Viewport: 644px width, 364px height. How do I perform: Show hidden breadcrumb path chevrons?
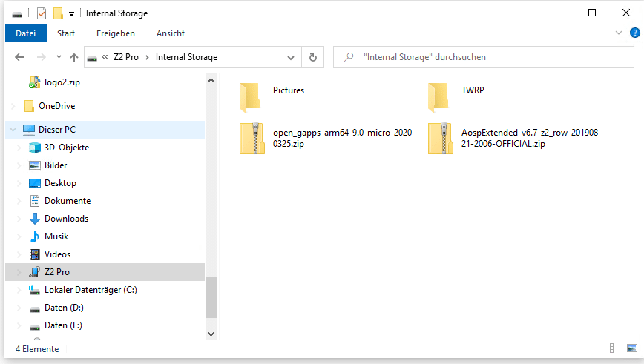click(105, 57)
